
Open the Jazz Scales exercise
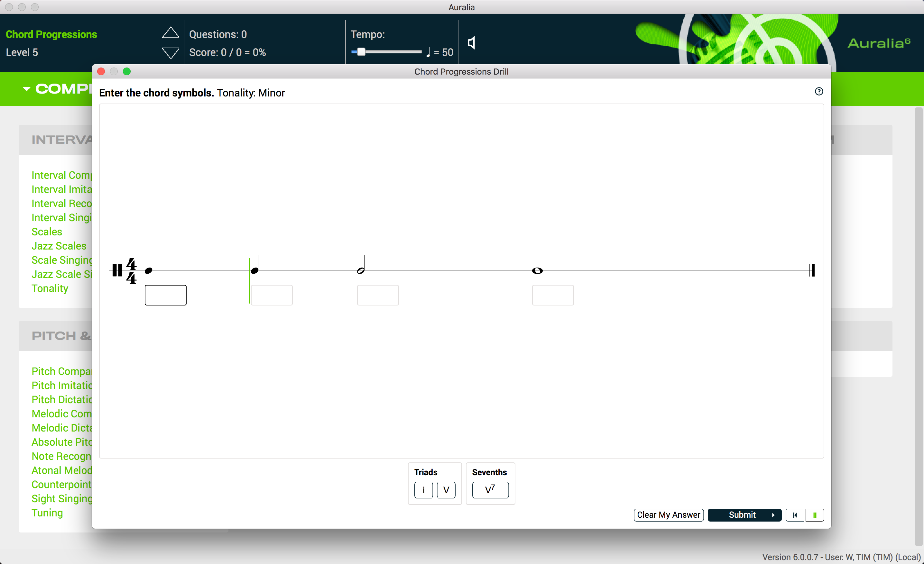(x=59, y=246)
